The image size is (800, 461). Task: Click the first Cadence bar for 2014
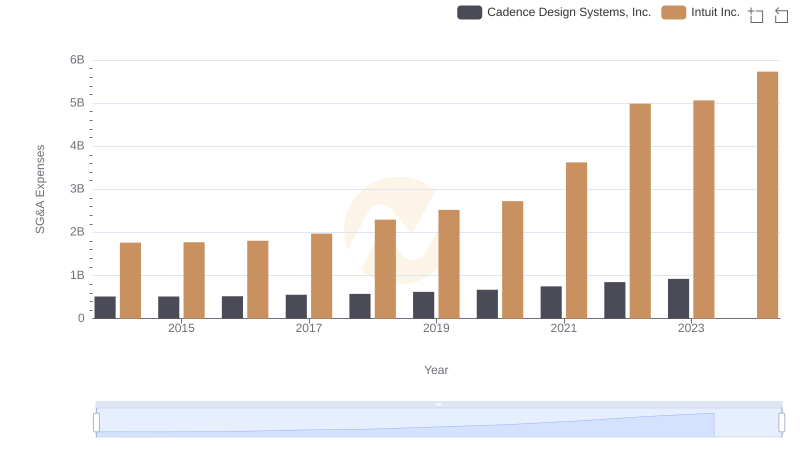pyautogui.click(x=105, y=308)
